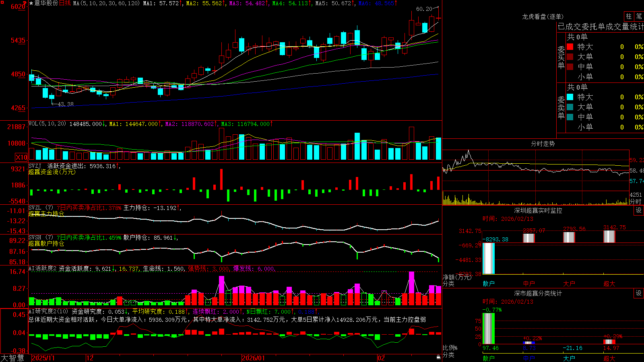The height and width of the screenshot is (362, 644).
Task: Click 时间: 2026/02/13 in realtime monitor
Action: coord(508,219)
